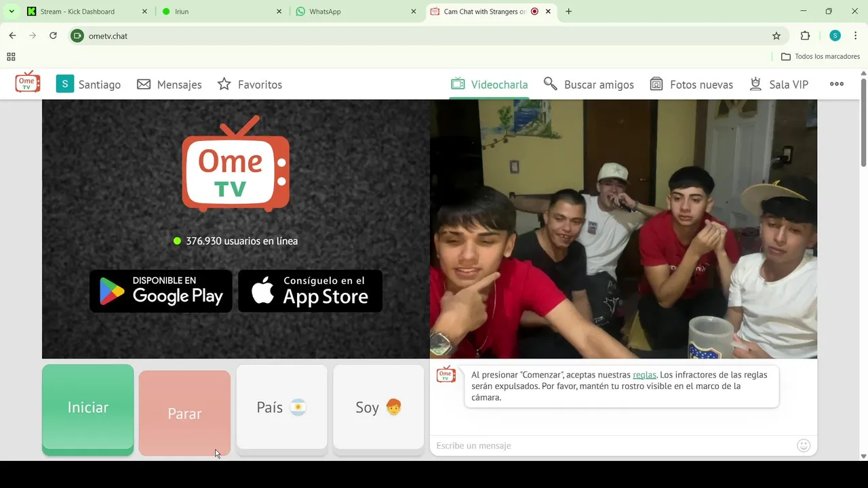The height and width of the screenshot is (488, 868).
Task: Switch to the Iriun browser tab
Action: [x=222, y=12]
